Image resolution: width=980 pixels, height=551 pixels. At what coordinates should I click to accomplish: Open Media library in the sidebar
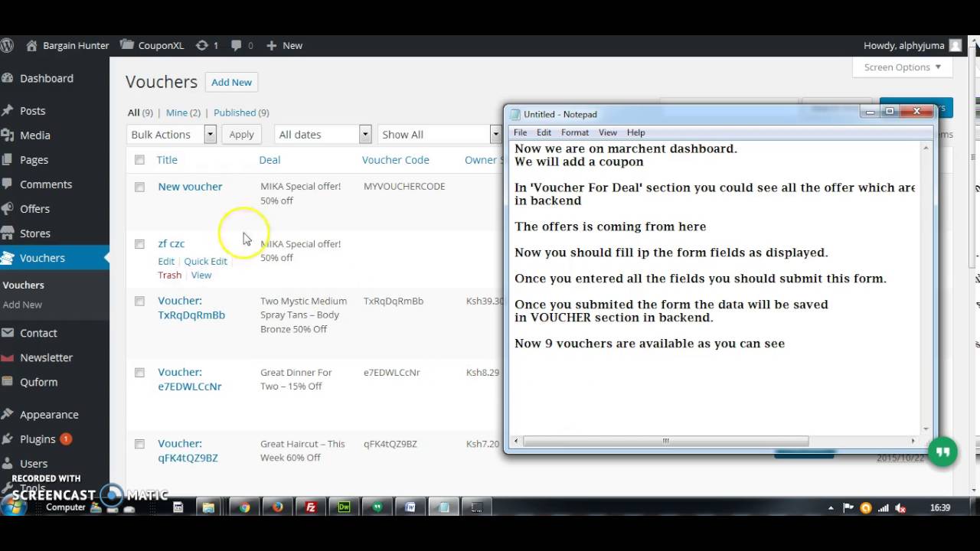(x=34, y=135)
